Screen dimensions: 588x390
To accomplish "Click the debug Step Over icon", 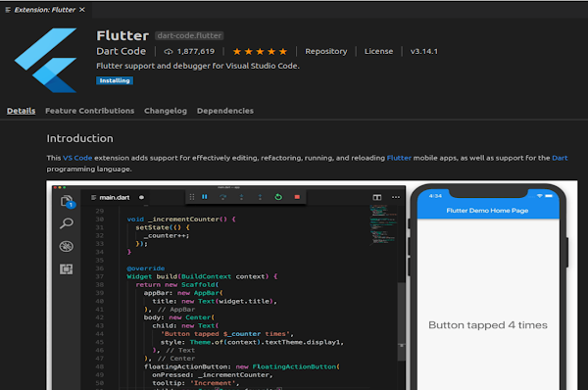I will click(x=222, y=197).
